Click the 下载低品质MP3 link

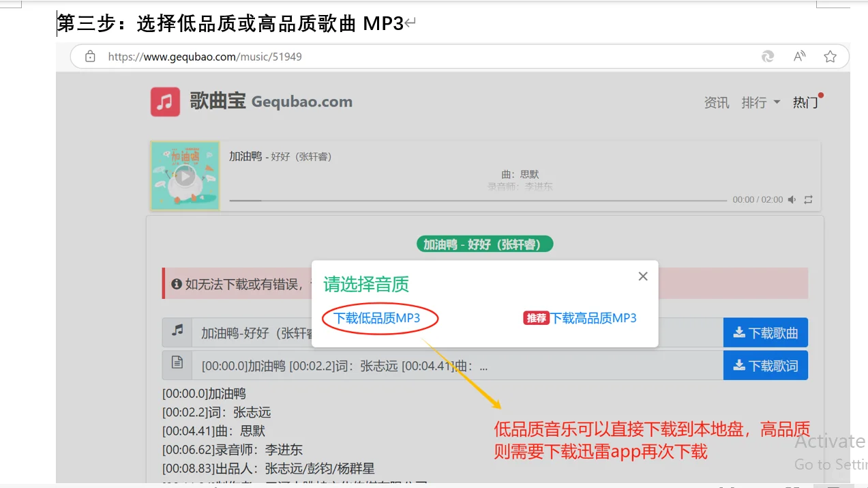(379, 317)
